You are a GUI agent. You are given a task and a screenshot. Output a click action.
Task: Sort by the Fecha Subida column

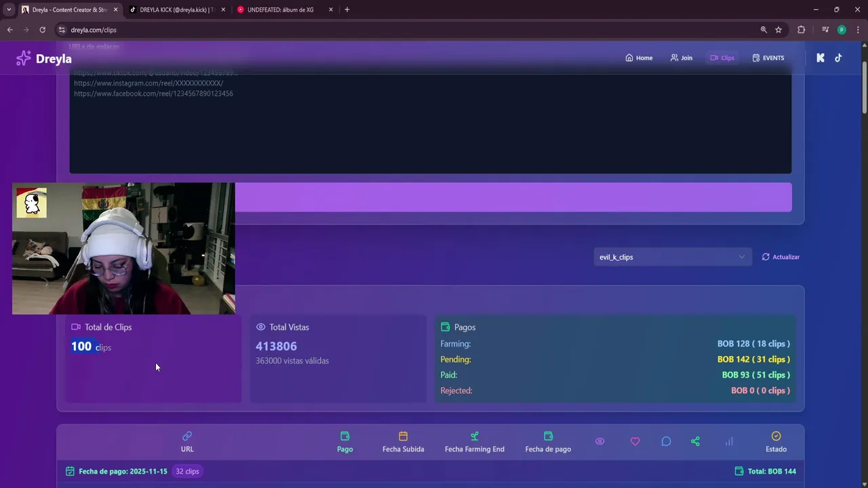click(x=403, y=442)
